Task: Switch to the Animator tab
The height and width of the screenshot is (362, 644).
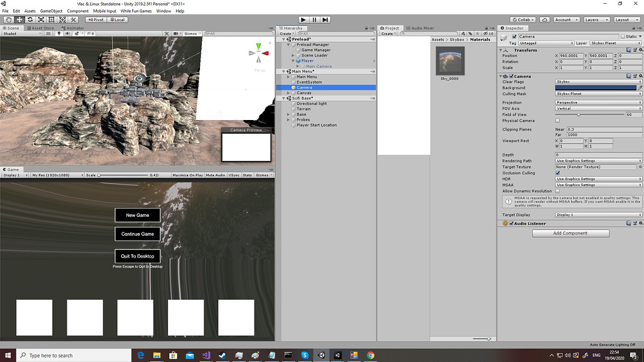Action: pos(74,28)
